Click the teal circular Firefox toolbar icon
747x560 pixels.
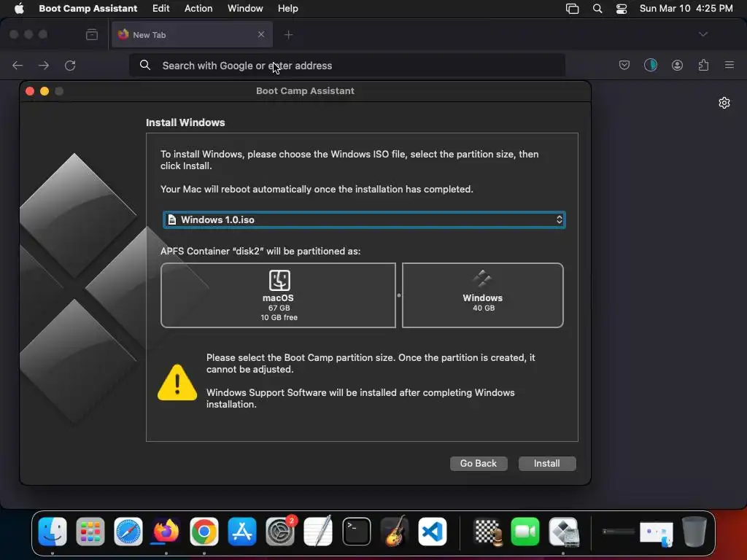651,65
